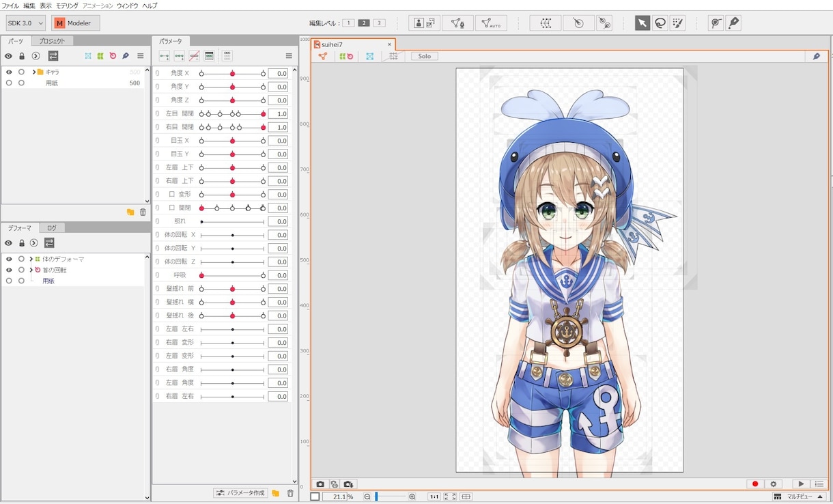Open the モデリング menu
Screen dimensions: 833x504
(x=67, y=5)
